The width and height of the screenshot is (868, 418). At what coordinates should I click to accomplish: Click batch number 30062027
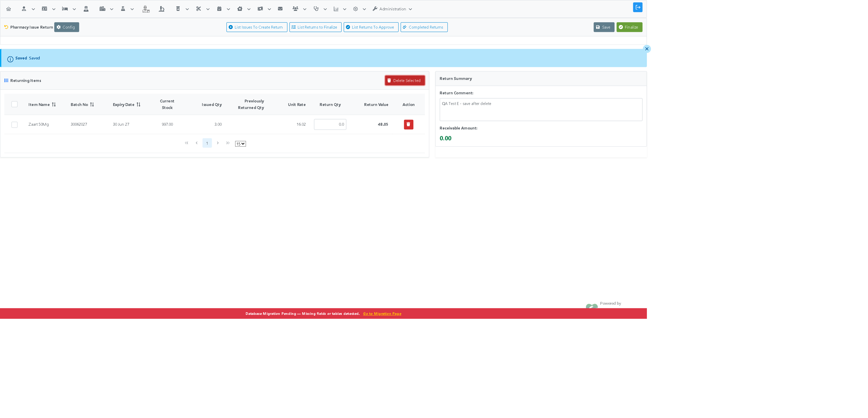[79, 124]
